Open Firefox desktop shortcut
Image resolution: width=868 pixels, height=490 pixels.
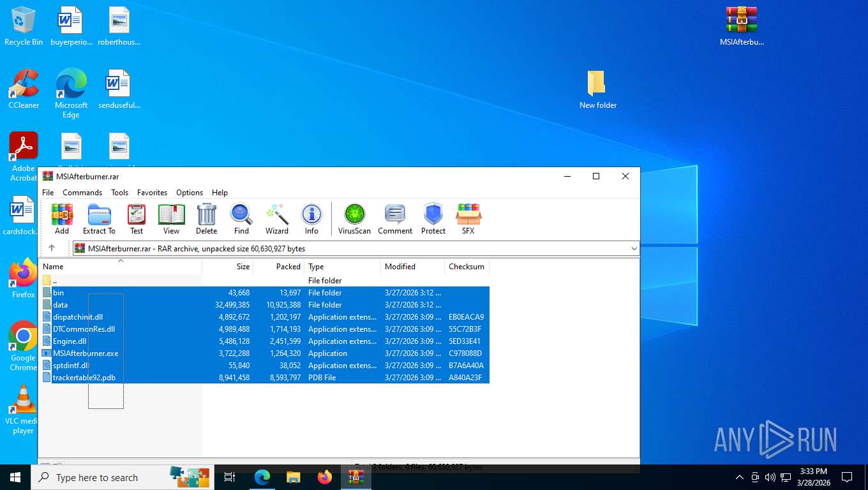click(x=24, y=279)
